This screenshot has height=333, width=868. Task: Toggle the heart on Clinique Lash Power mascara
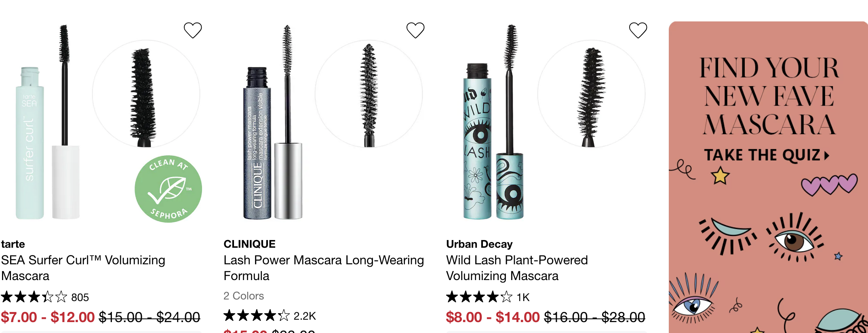coord(415,30)
